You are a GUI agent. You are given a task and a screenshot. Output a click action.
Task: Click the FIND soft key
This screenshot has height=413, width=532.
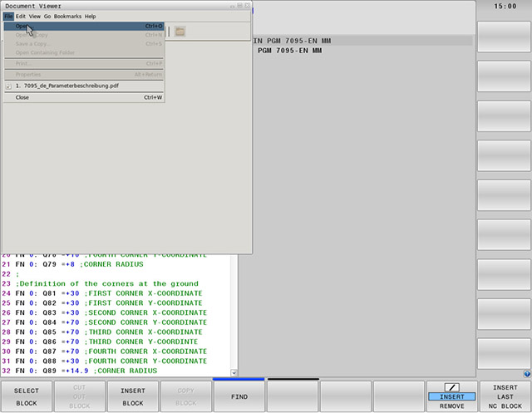pos(239,396)
